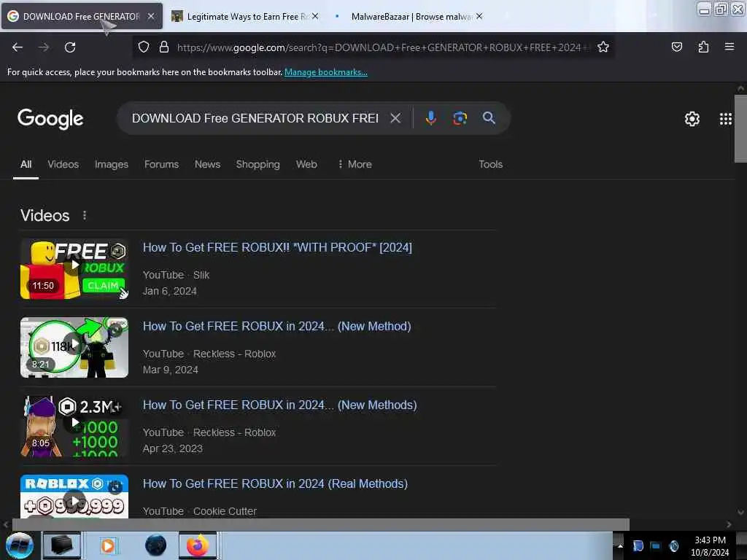
Task: Play the 8:21 118k thumbnail video
Action: (74, 348)
